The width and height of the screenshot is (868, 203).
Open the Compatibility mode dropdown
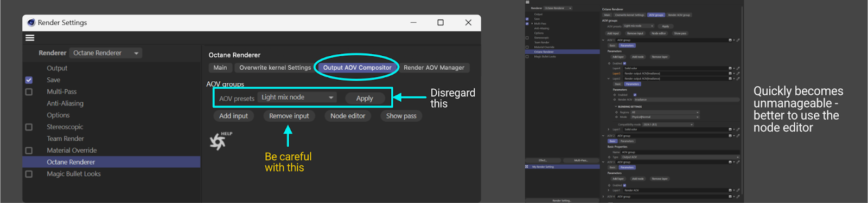pyautogui.click(x=668, y=125)
